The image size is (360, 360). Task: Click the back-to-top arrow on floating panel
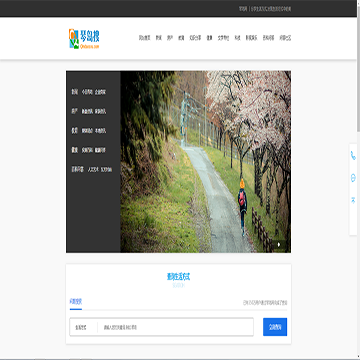click(353, 200)
